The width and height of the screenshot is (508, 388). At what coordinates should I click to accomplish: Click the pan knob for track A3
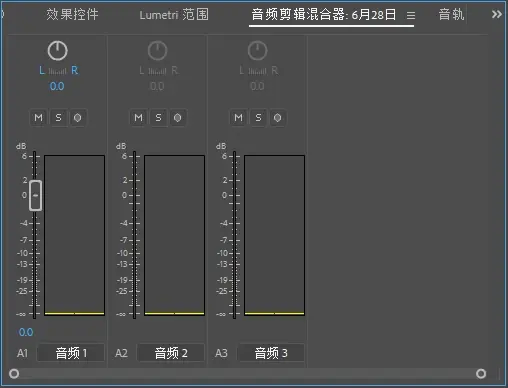(257, 51)
